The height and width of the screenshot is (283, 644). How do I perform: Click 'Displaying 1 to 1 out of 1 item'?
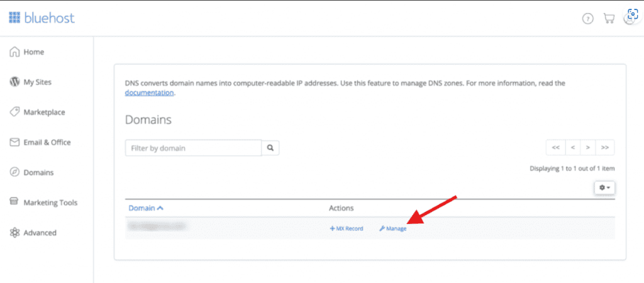[x=572, y=169]
